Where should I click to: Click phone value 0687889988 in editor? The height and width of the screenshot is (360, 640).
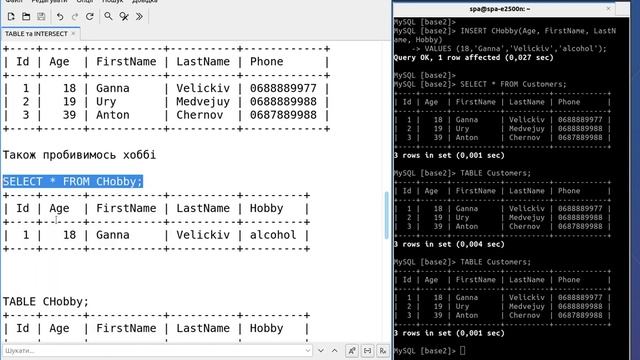tap(283, 115)
